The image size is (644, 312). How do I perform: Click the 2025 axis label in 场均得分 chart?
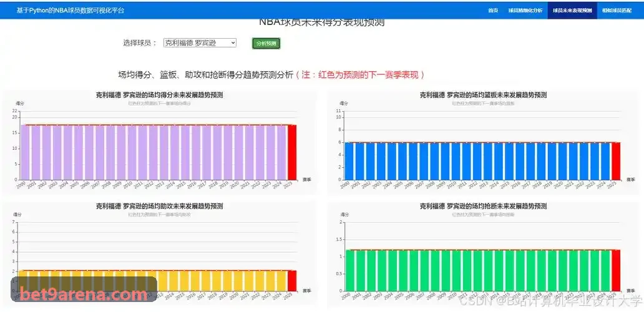click(x=288, y=185)
